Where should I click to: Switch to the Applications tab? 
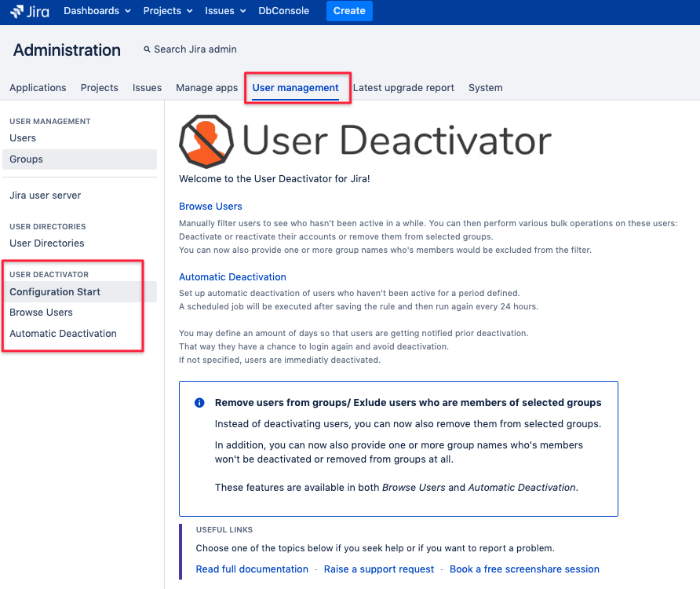click(x=38, y=88)
